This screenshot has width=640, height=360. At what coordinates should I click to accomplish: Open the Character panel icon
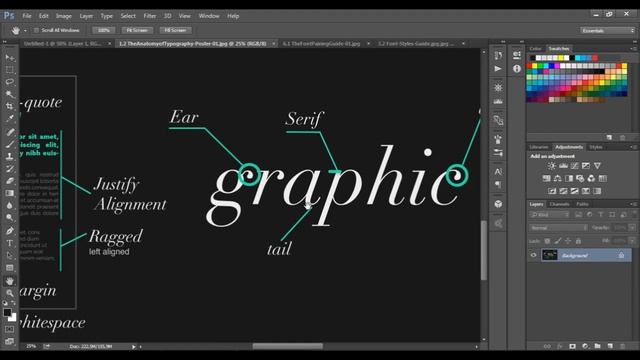[498, 171]
